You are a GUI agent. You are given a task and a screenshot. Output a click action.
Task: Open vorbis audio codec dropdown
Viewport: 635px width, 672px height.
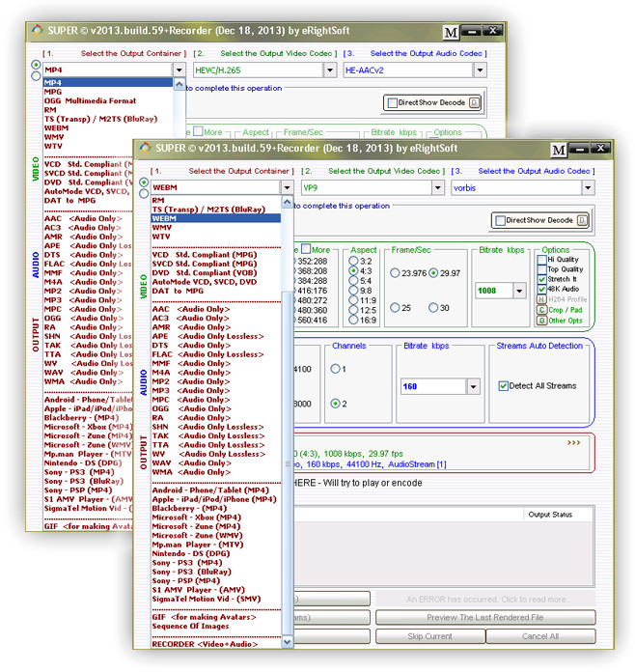pos(588,187)
